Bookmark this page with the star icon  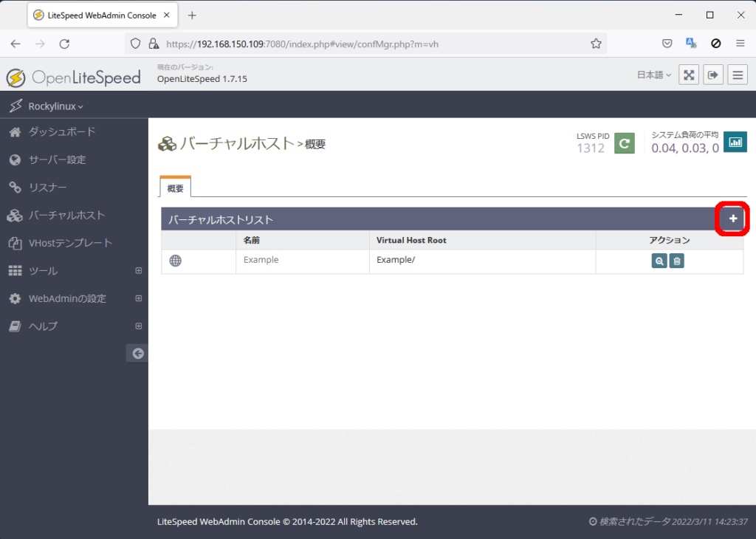point(596,44)
